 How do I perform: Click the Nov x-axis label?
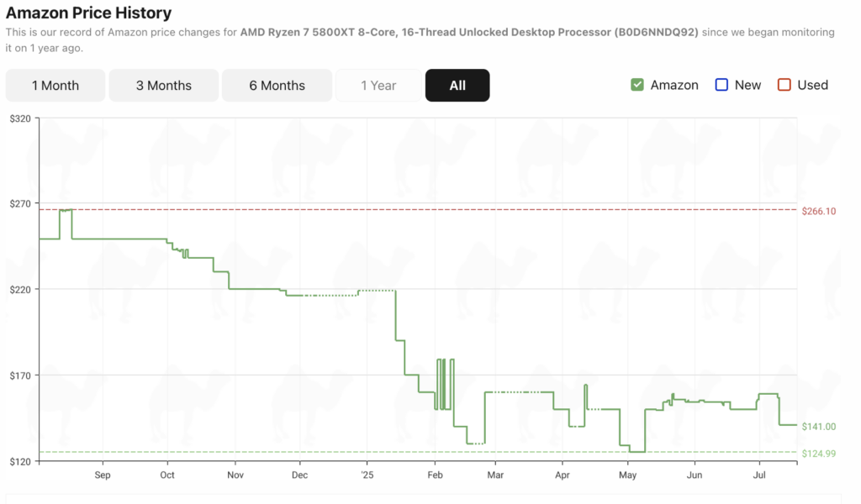click(x=235, y=475)
